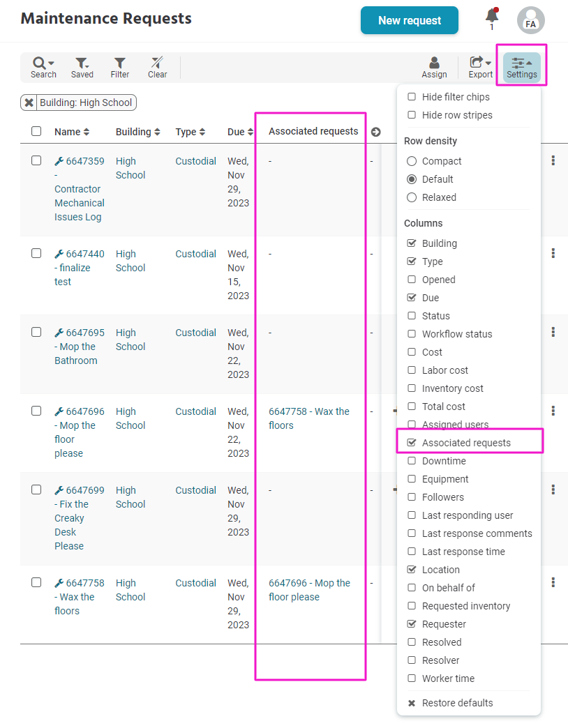568x728 pixels.
Task: Open the Saved filters icon
Action: [x=82, y=68]
